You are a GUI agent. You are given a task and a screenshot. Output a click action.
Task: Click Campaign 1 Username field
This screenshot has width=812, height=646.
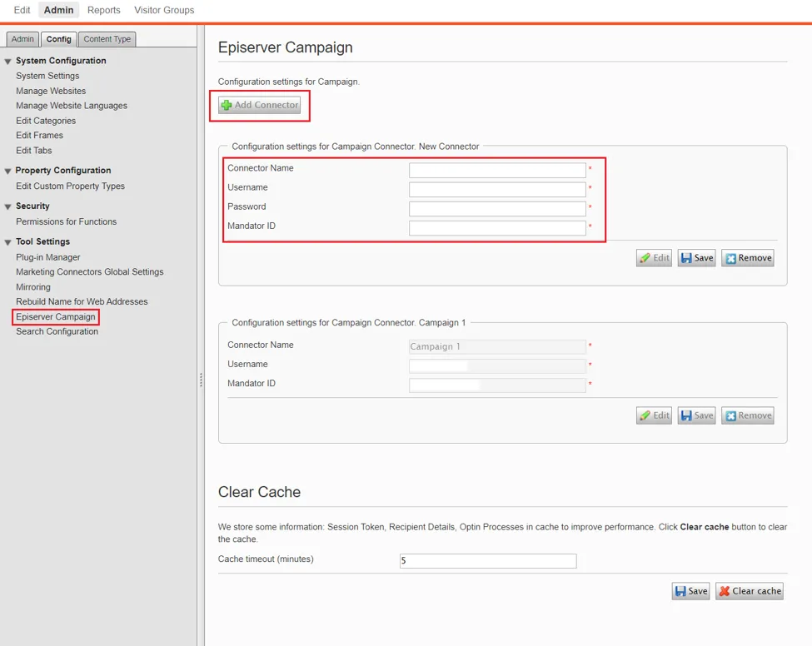click(x=497, y=366)
